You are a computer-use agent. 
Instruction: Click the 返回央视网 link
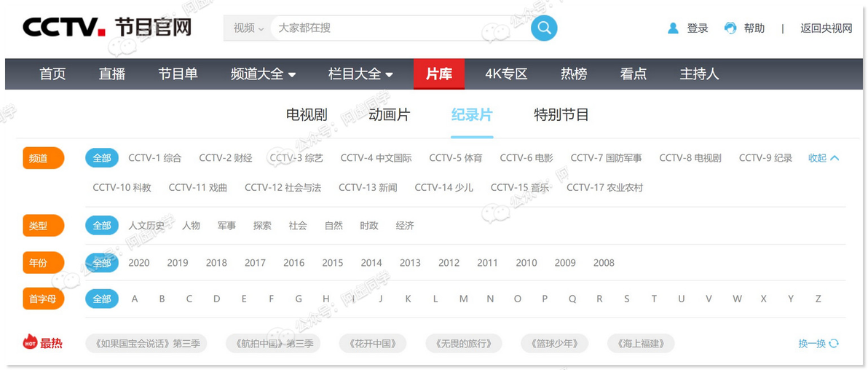pyautogui.click(x=826, y=28)
